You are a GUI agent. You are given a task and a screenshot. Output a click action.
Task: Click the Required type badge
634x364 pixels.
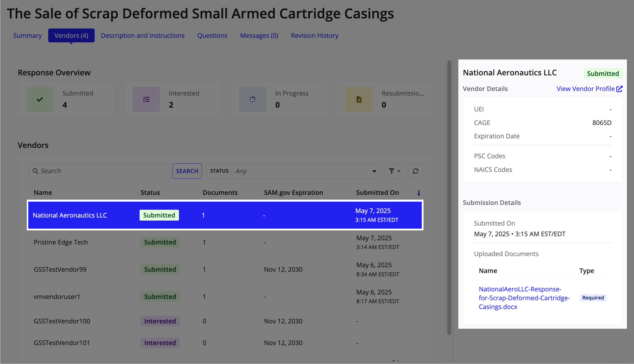coord(593,298)
